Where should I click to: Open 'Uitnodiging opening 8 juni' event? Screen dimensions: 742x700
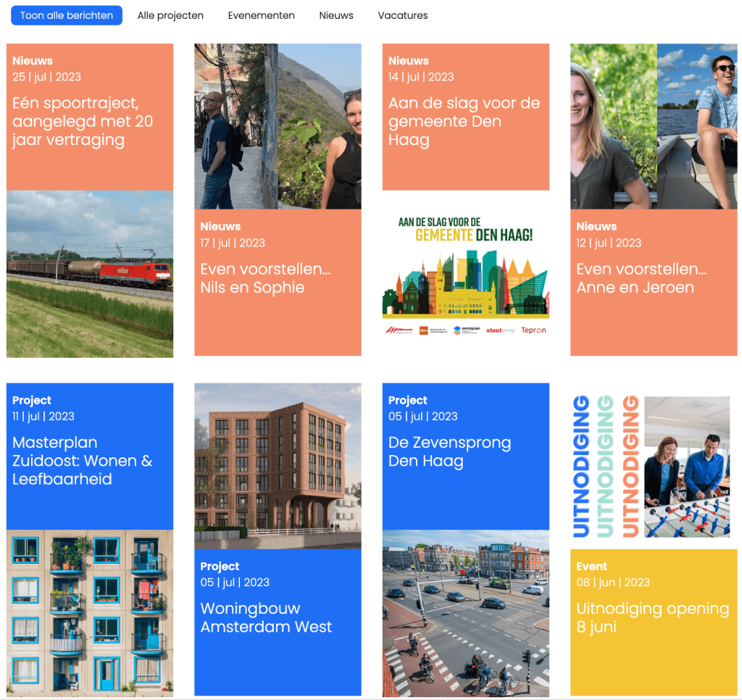pos(651,617)
